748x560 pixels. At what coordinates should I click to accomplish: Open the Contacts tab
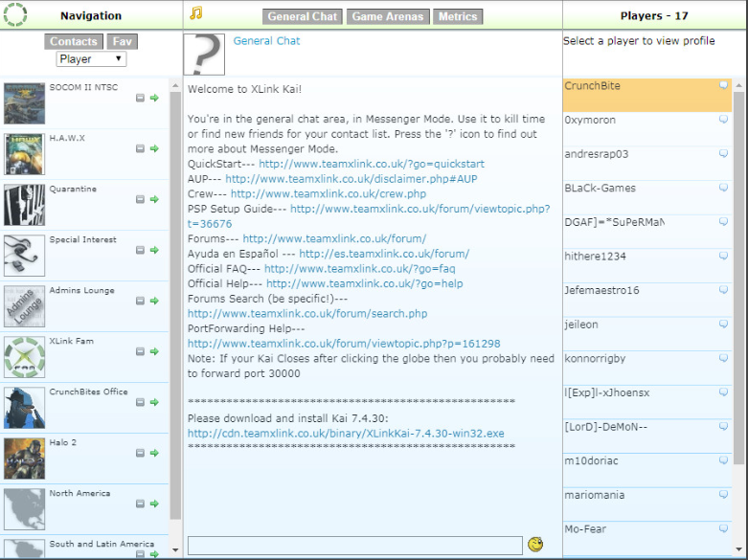(x=74, y=41)
